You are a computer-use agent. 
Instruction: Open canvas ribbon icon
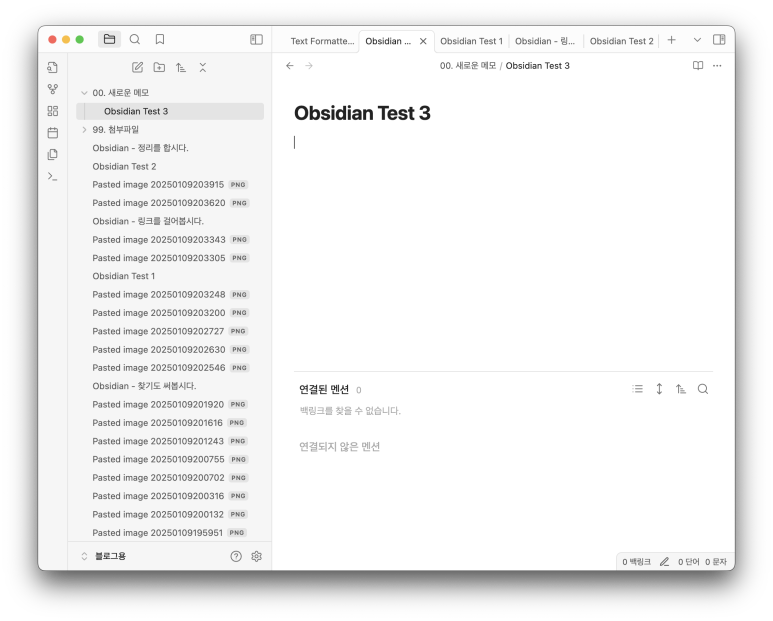tap(53, 111)
